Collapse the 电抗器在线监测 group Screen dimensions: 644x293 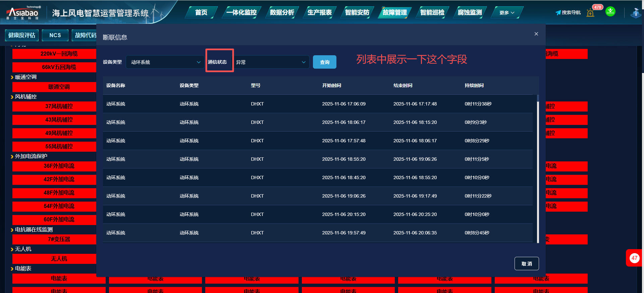[12, 230]
